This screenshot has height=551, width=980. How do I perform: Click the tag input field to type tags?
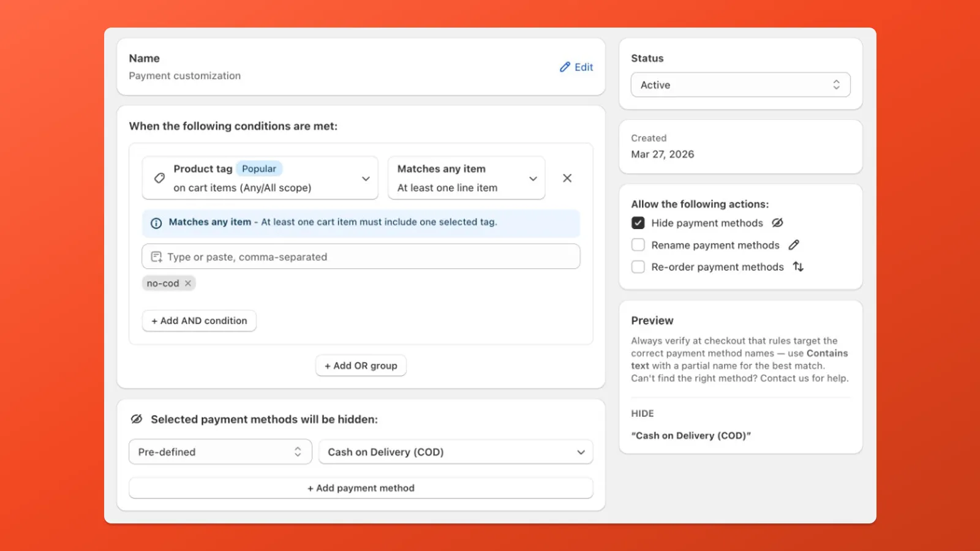[361, 257]
